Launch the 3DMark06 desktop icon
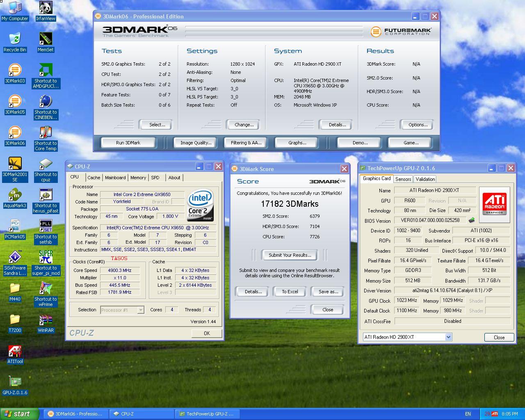525x420 pixels. click(x=15, y=136)
